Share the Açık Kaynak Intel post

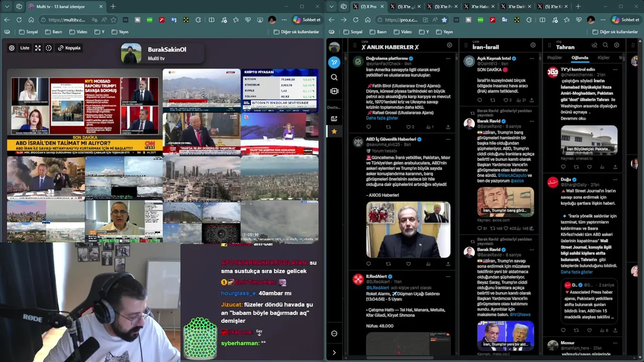click(x=531, y=100)
